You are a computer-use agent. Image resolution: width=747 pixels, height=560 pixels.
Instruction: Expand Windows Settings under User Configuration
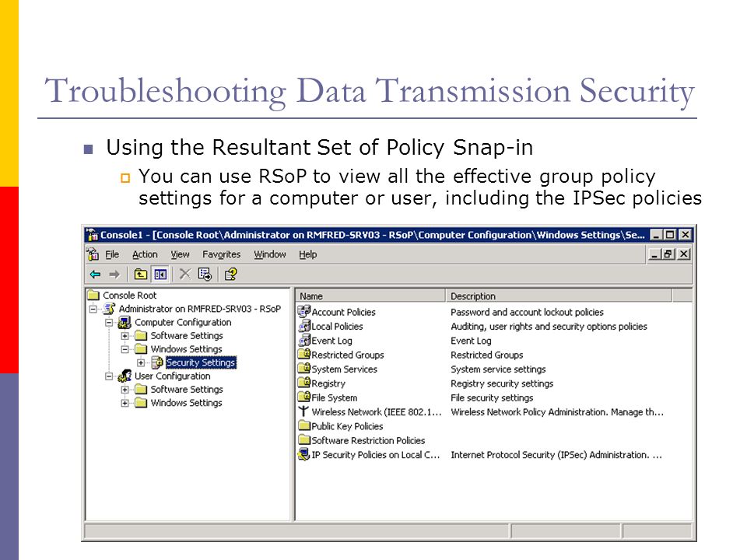pos(124,403)
